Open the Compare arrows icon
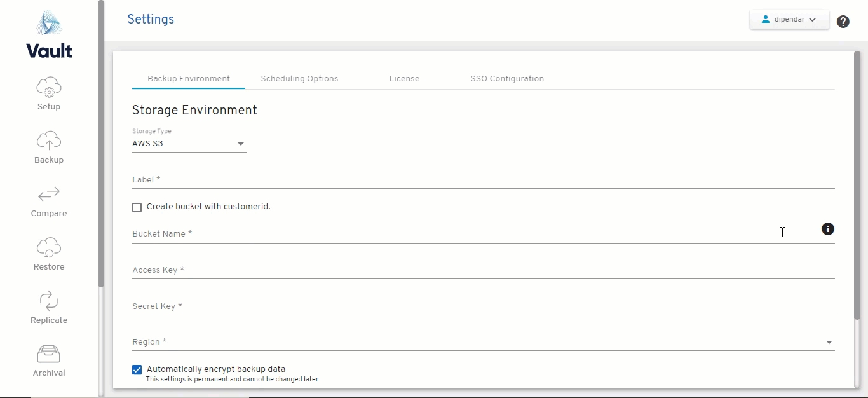The height and width of the screenshot is (398, 868). pos(49,194)
